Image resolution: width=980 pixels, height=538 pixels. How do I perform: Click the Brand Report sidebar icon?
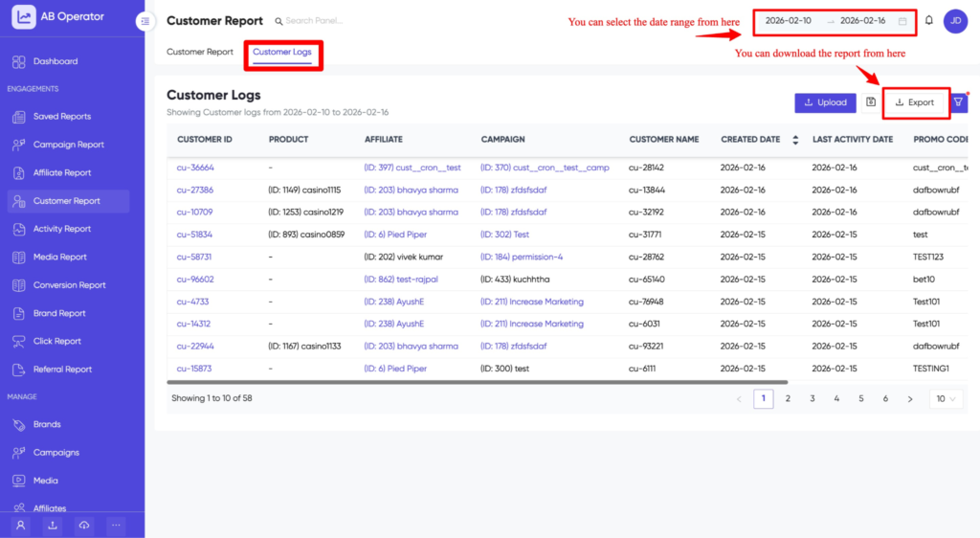coord(19,313)
